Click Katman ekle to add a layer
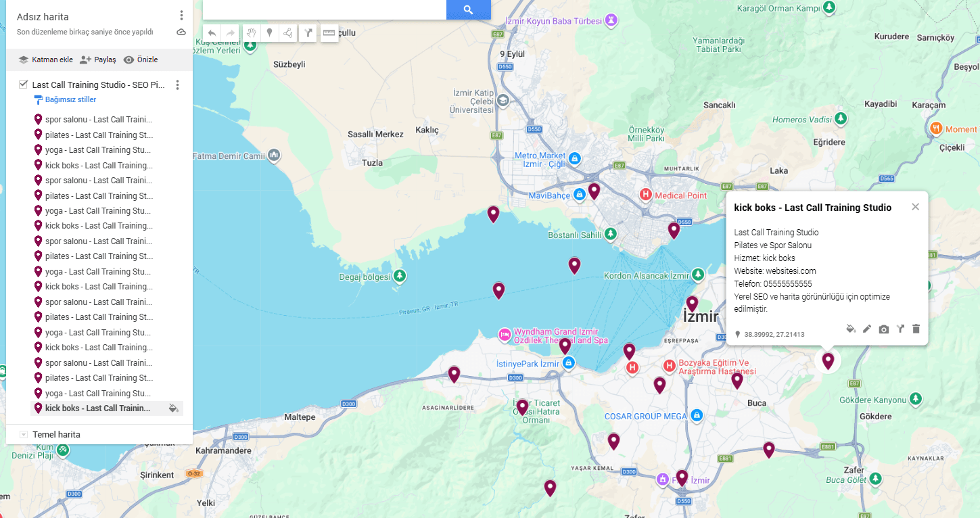980x518 pixels. click(45, 60)
